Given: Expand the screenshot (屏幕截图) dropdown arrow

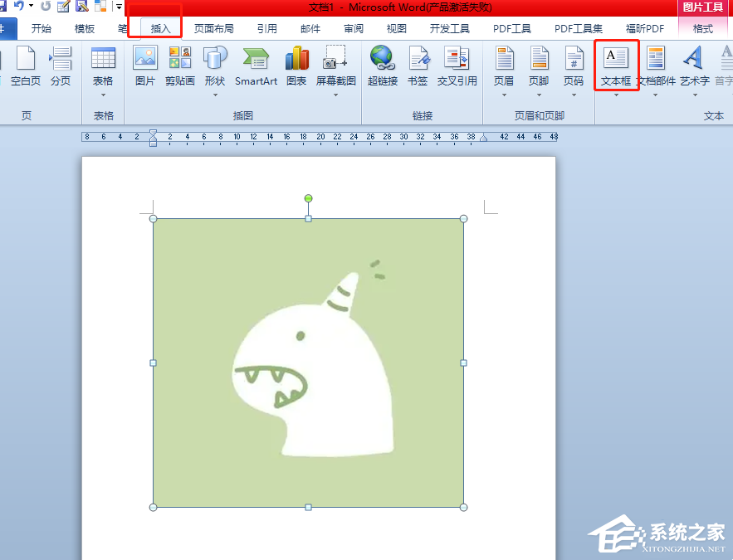Looking at the screenshot, I should (x=335, y=95).
